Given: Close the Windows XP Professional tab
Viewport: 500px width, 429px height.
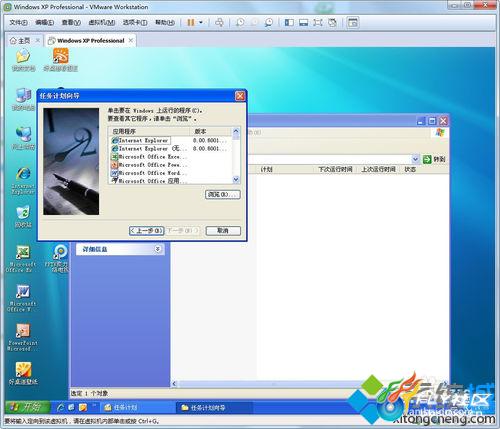Looking at the screenshot, I should (131, 40).
